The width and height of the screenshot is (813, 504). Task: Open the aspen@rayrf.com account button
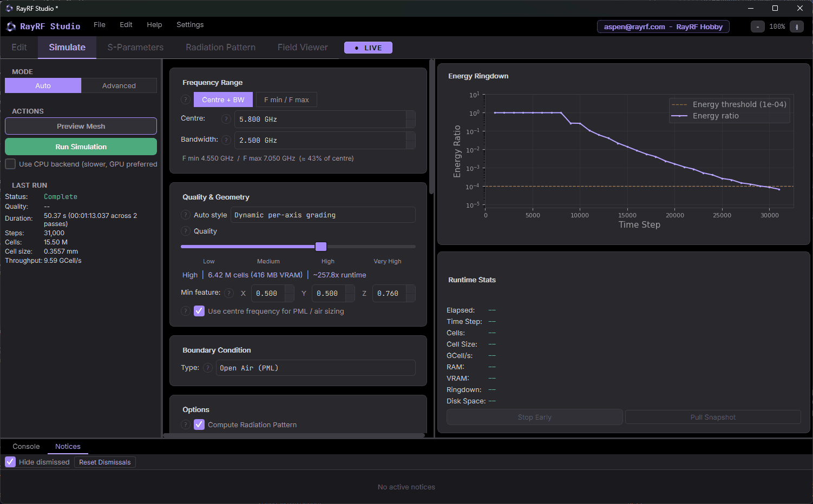point(663,26)
